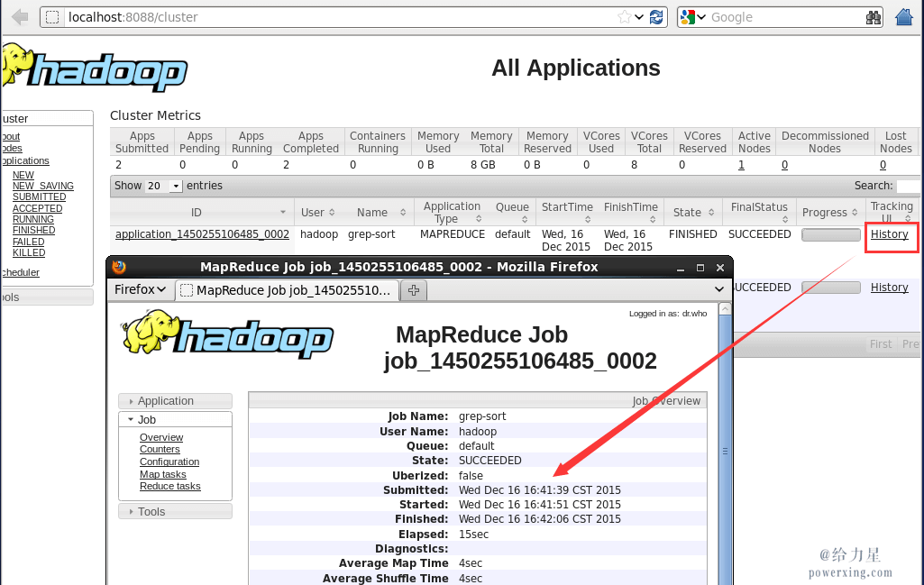The width and height of the screenshot is (924, 585).
Task: Minimize the MapReduce Job Firefox window
Action: point(681,268)
